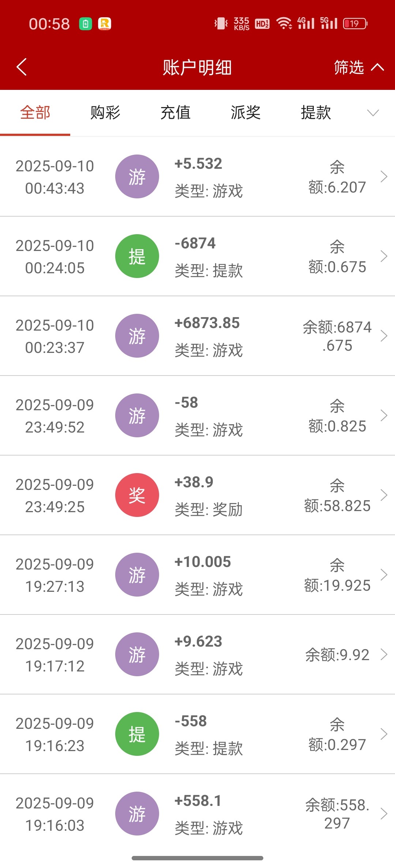Switch to the 充值 tab
The width and height of the screenshot is (395, 868).
tap(176, 113)
